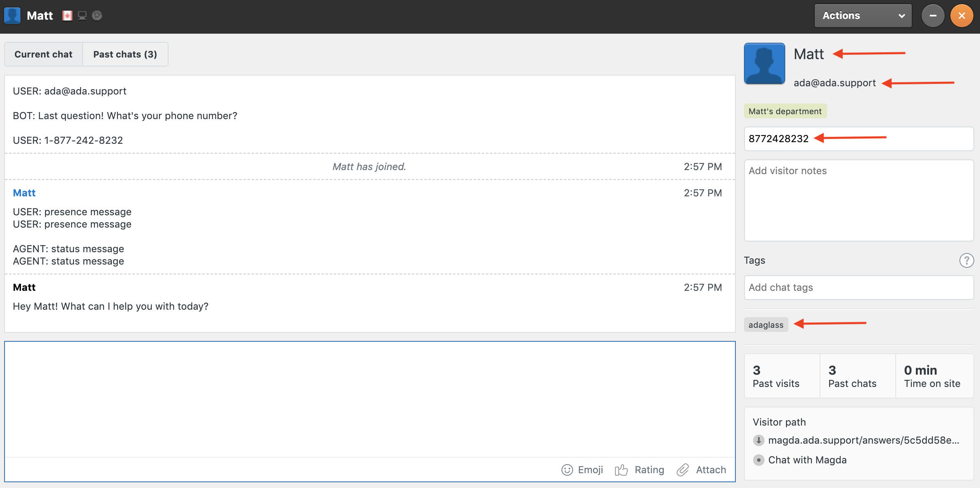Click the large visitor avatar in sidebar
This screenshot has height=488, width=980.
click(764, 64)
